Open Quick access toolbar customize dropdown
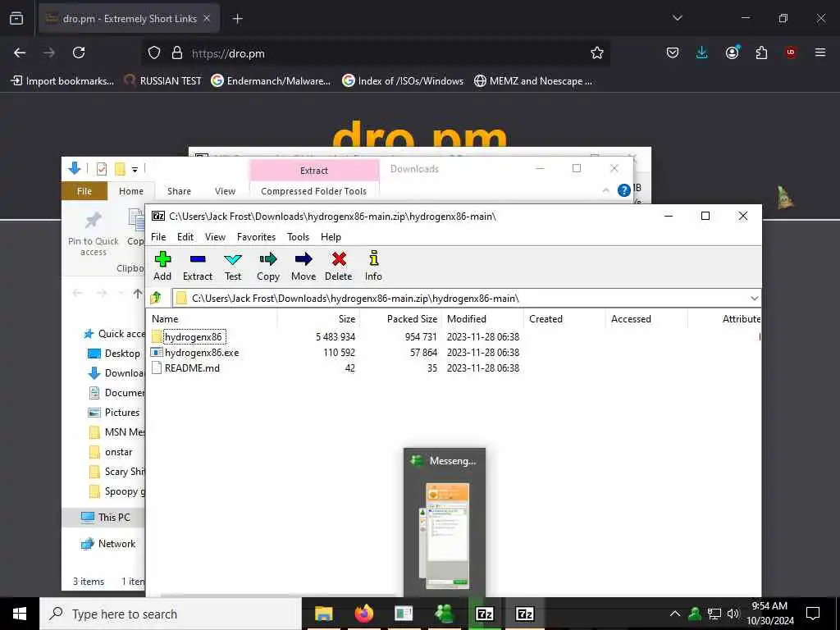Viewport: 840px width, 630px height. coord(135,169)
